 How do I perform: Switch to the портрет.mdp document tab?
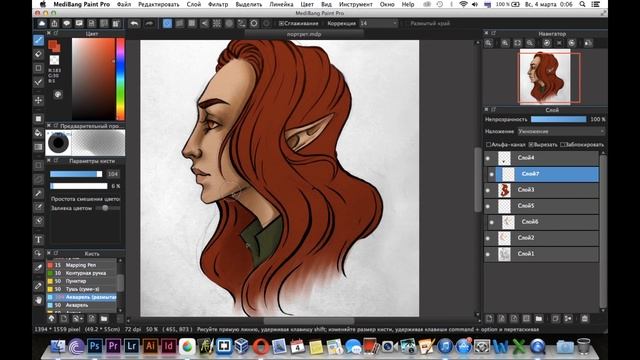[x=304, y=34]
